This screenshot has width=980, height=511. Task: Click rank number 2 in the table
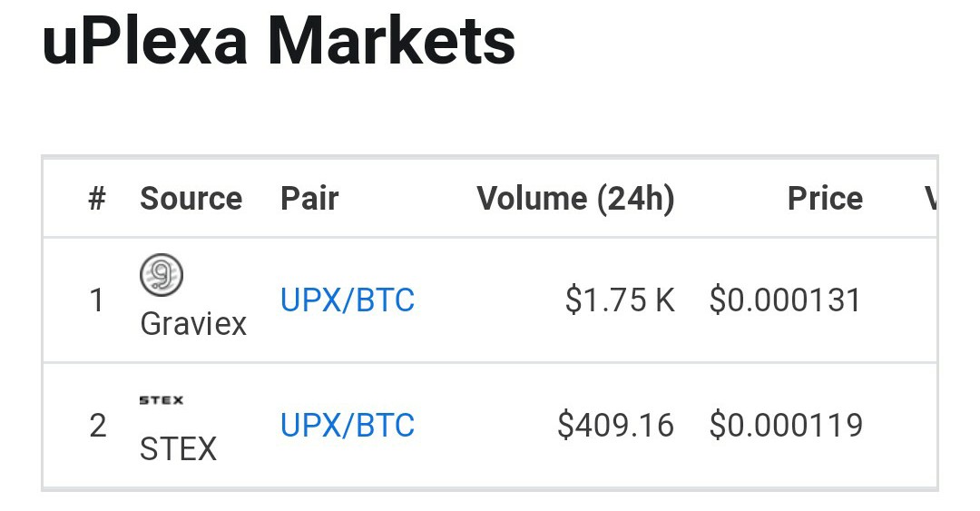click(x=97, y=426)
